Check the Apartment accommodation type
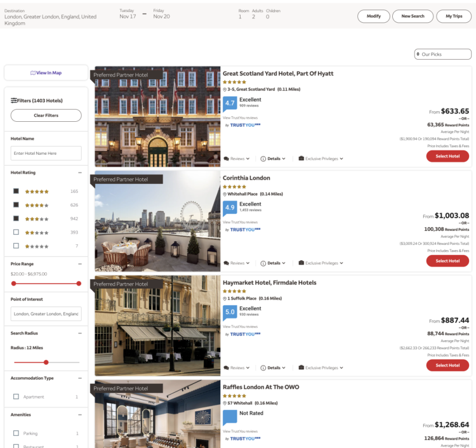Image resolution: width=476 pixels, height=448 pixels. 16,397
